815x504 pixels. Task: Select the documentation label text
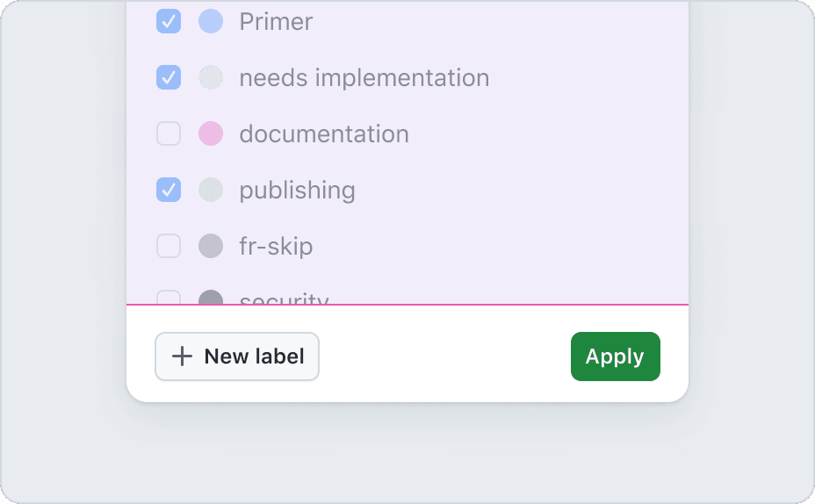324,134
